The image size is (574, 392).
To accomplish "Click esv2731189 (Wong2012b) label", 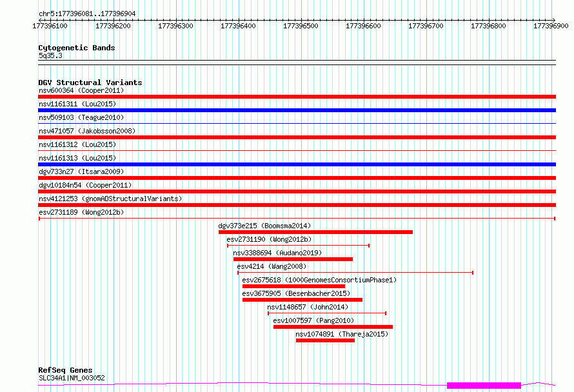I will coord(81,212).
